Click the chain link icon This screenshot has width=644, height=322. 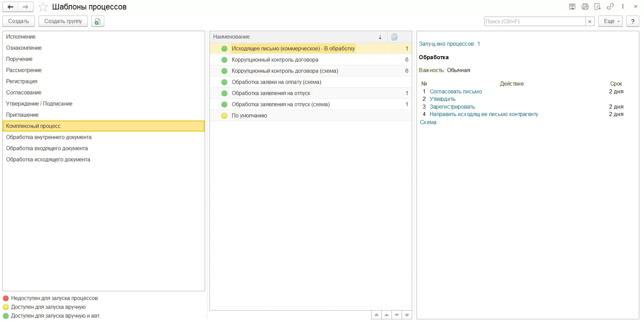click(610, 7)
